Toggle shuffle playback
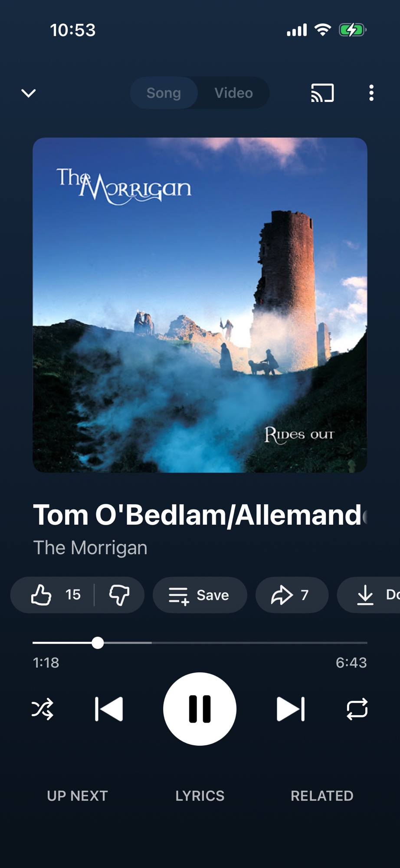 pos(43,709)
